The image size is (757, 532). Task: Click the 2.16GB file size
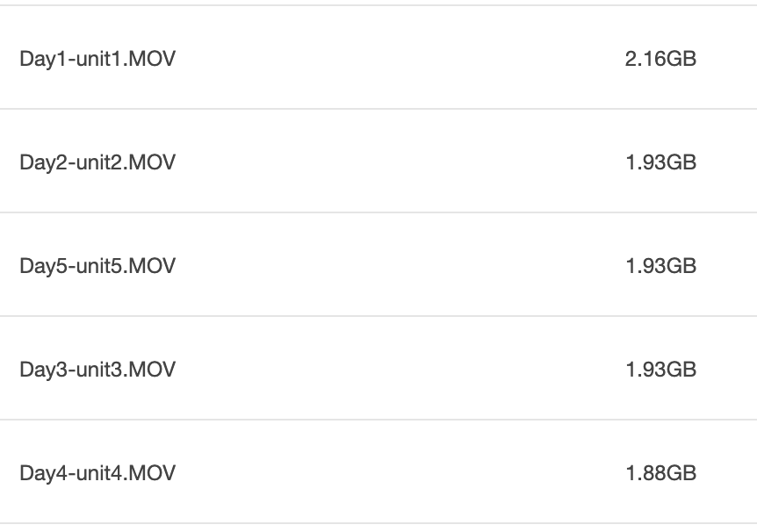tap(660, 60)
